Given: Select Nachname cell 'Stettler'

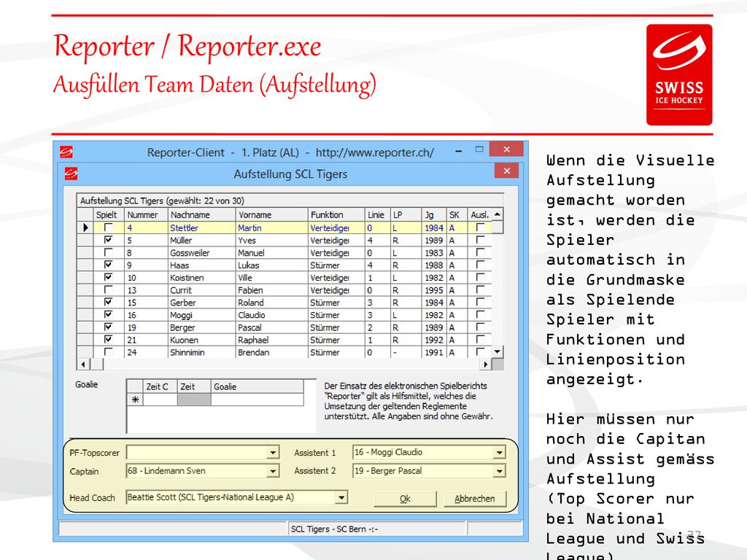Looking at the screenshot, I should point(201,227).
